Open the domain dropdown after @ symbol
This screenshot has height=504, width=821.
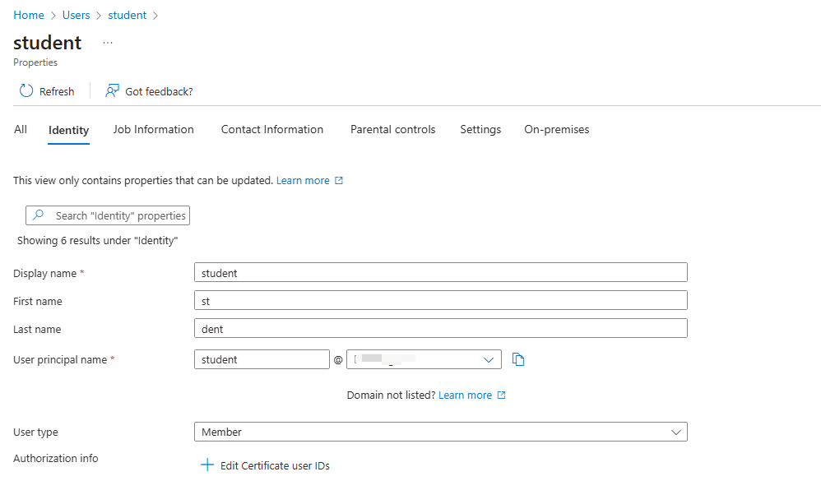(489, 359)
